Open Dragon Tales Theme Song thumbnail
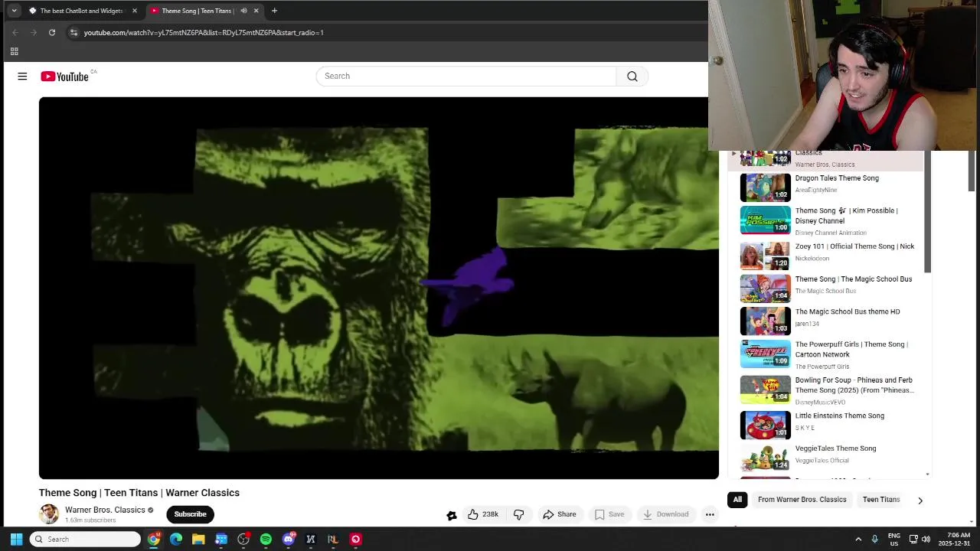The image size is (980, 551). pos(765,187)
